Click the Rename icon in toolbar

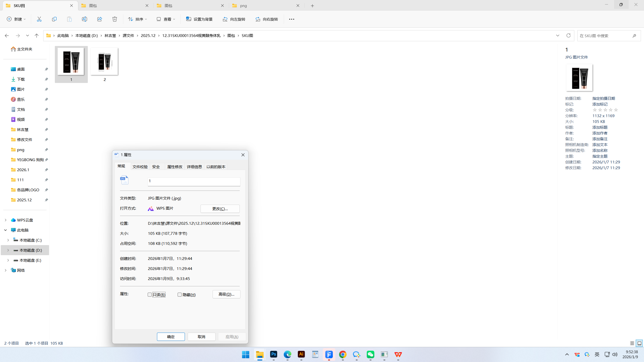point(85,19)
